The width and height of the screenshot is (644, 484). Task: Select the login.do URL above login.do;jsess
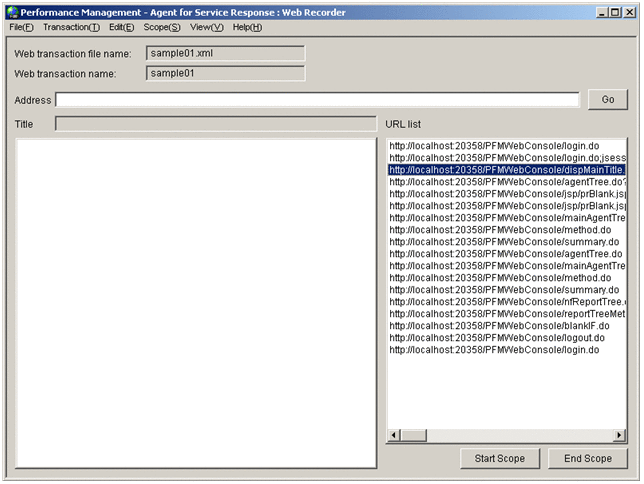click(507, 146)
